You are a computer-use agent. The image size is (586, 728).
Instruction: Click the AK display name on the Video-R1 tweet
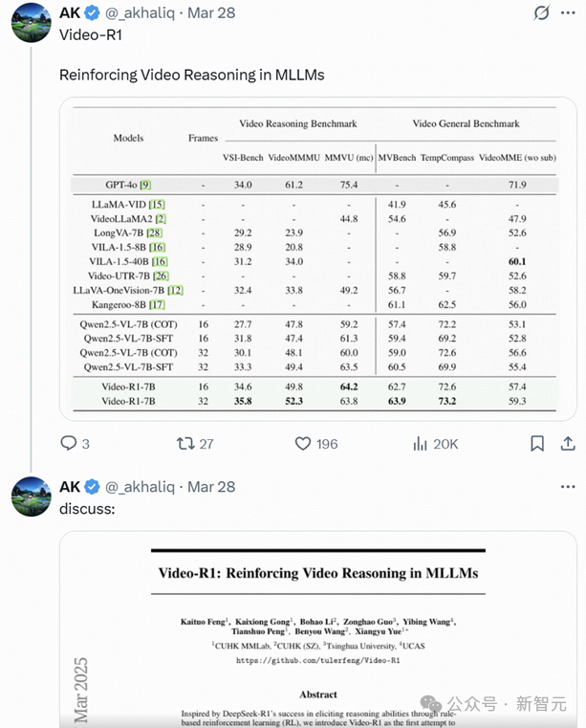(x=70, y=13)
